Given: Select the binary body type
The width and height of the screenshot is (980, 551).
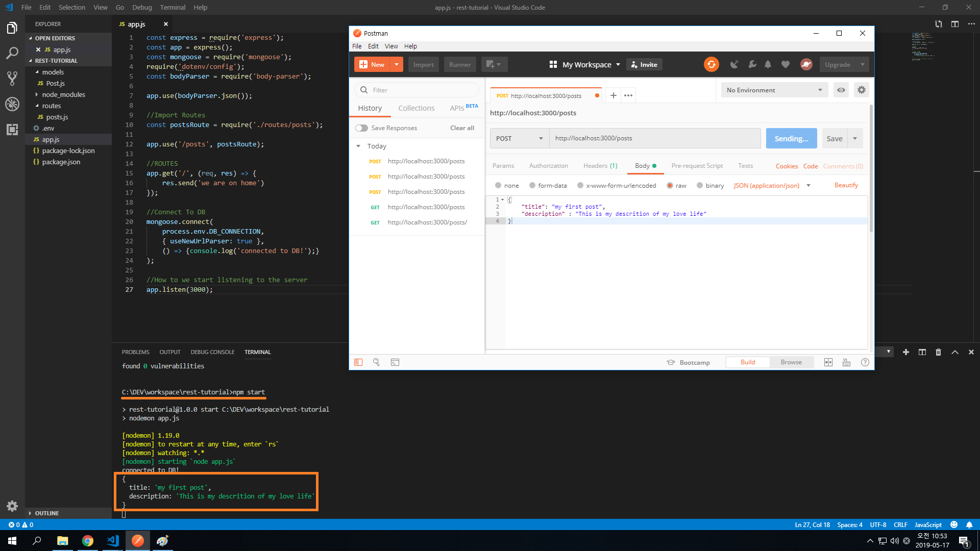Looking at the screenshot, I should 700,186.
